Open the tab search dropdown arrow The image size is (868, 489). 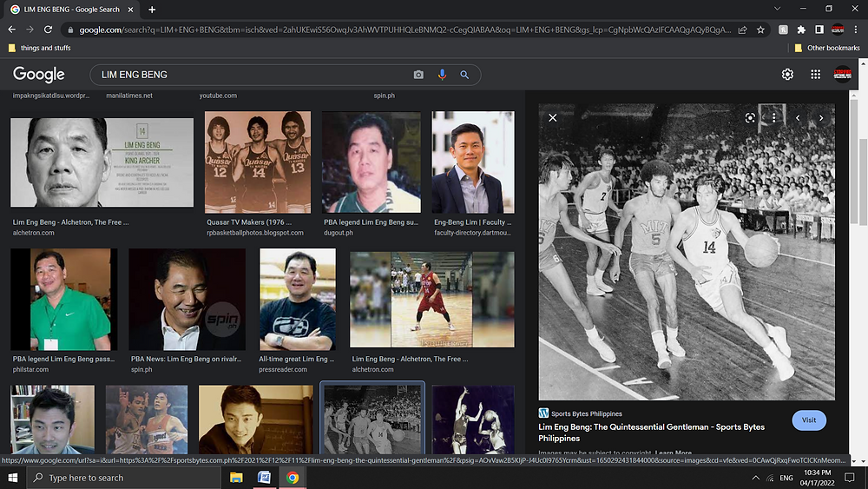pyautogui.click(x=777, y=9)
